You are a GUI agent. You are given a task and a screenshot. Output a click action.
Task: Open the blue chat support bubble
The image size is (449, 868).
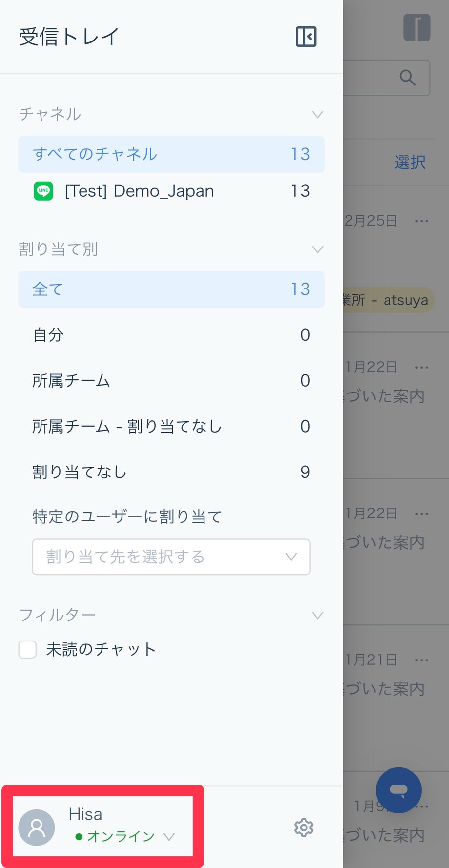(x=398, y=790)
